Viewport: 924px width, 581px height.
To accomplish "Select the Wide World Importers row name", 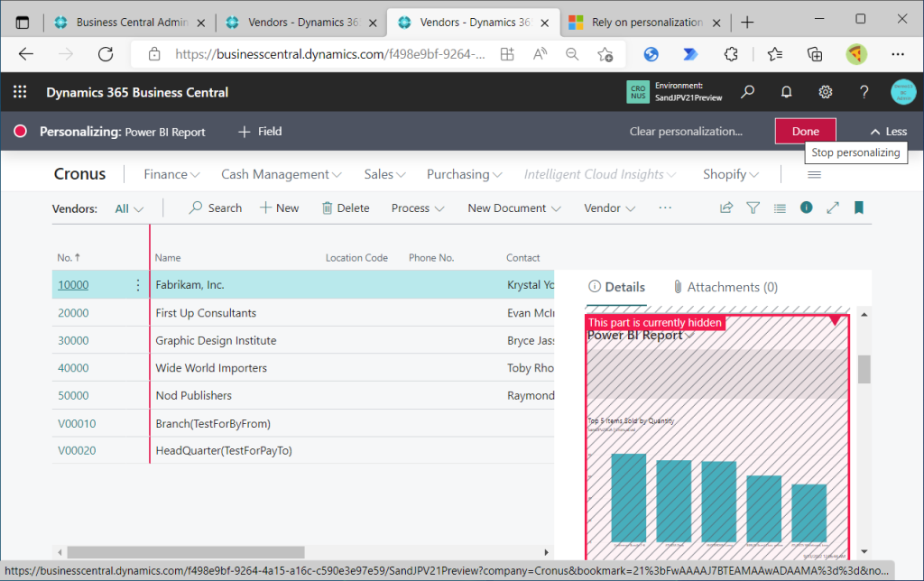I will tap(211, 368).
